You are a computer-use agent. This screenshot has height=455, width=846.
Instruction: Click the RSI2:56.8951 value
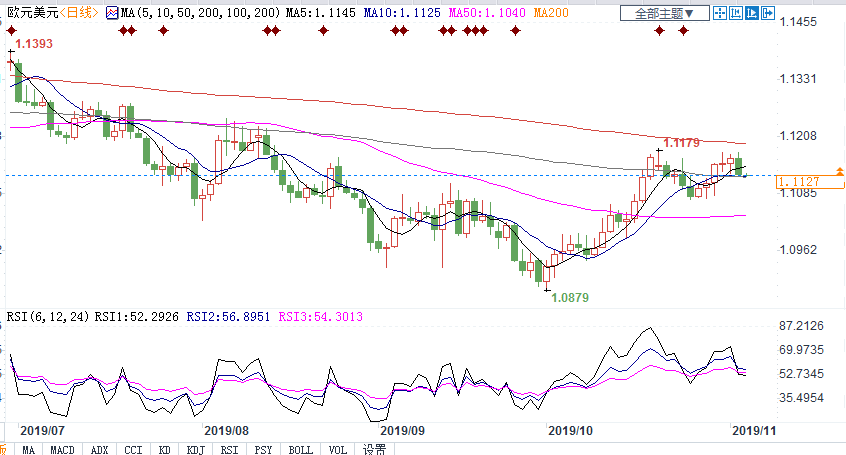228,317
